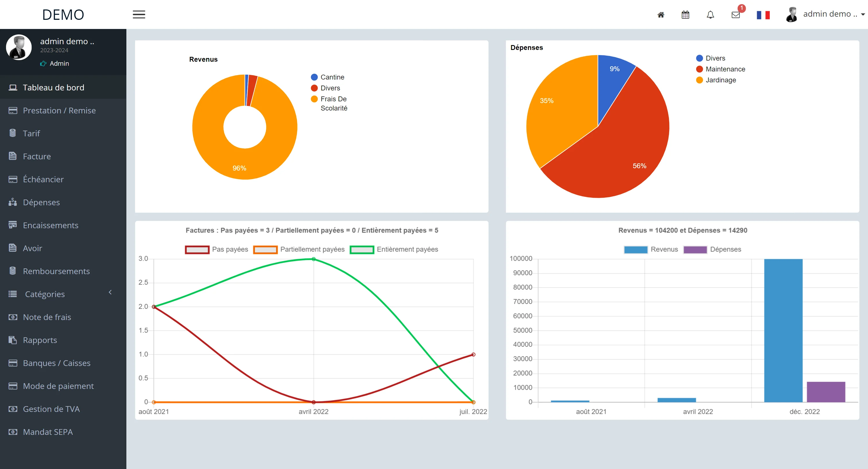Image resolution: width=868 pixels, height=469 pixels.
Task: Open the mail envelope icon with badge
Action: 736,15
